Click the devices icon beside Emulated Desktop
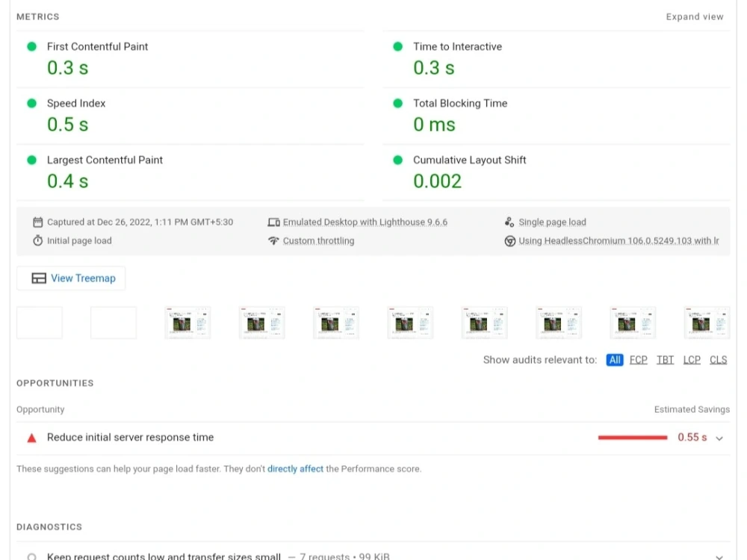Image resolution: width=747 pixels, height=560 pixels. coord(273,222)
